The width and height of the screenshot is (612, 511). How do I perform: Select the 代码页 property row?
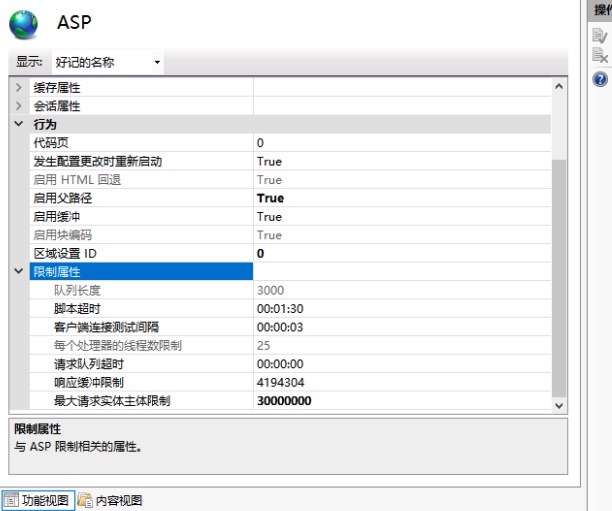pos(290,142)
